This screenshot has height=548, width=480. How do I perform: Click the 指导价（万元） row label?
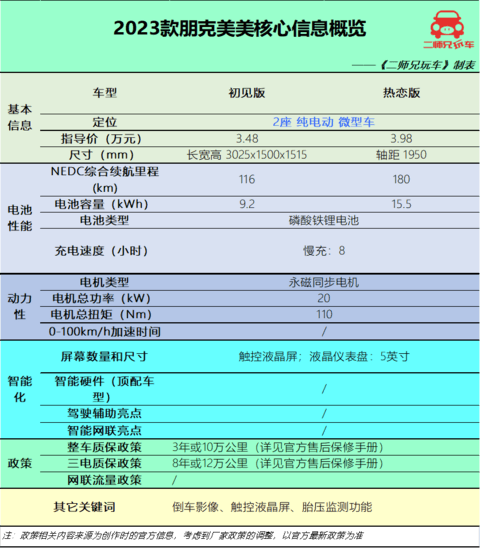pos(101,139)
